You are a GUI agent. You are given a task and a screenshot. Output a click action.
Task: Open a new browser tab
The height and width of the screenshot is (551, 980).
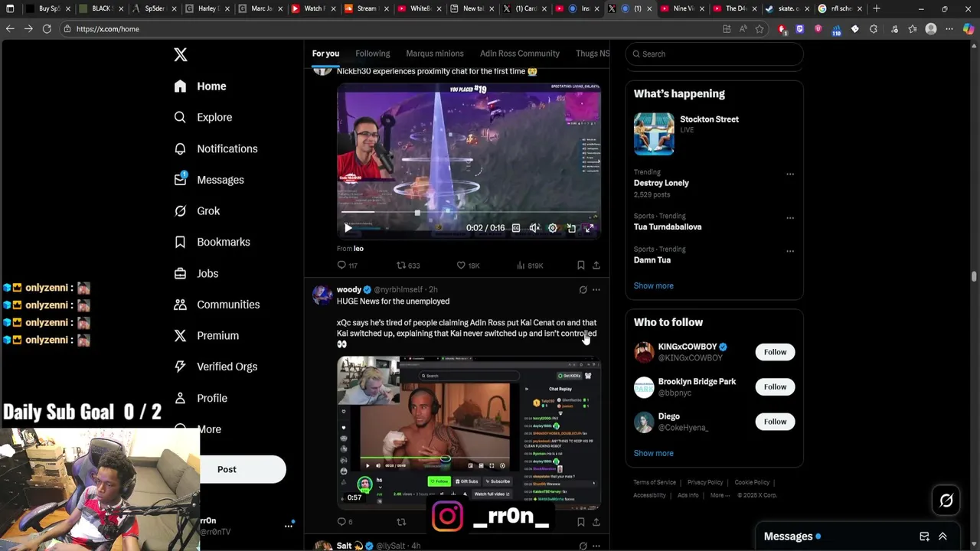(x=877, y=8)
